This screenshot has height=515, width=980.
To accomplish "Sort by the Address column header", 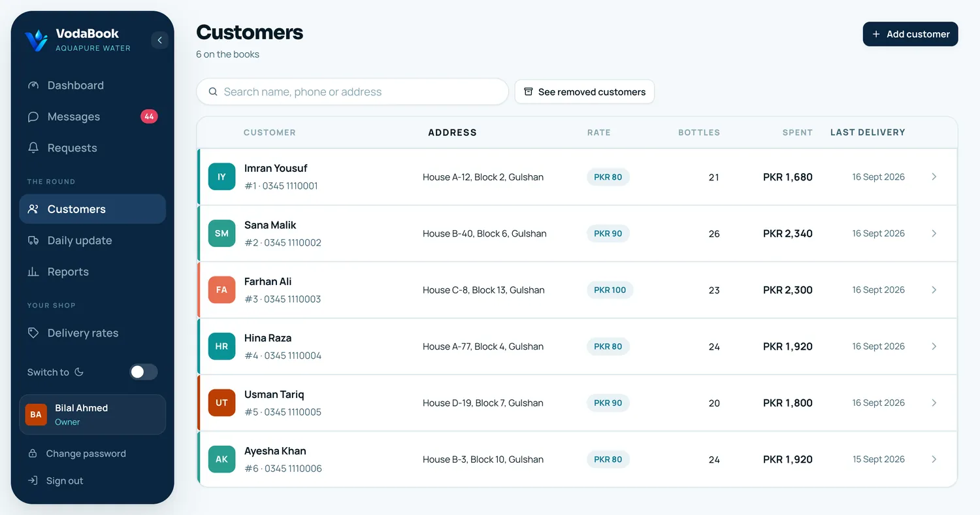I will [452, 133].
